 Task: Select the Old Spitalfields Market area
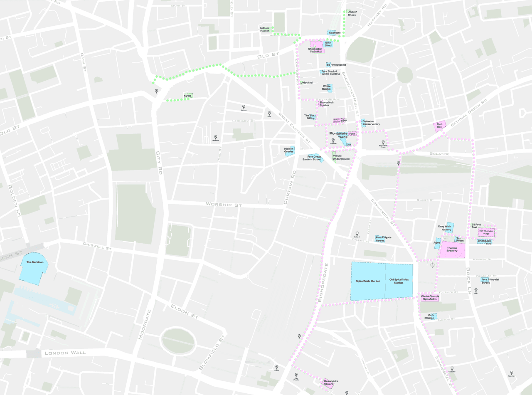pyautogui.click(x=399, y=281)
